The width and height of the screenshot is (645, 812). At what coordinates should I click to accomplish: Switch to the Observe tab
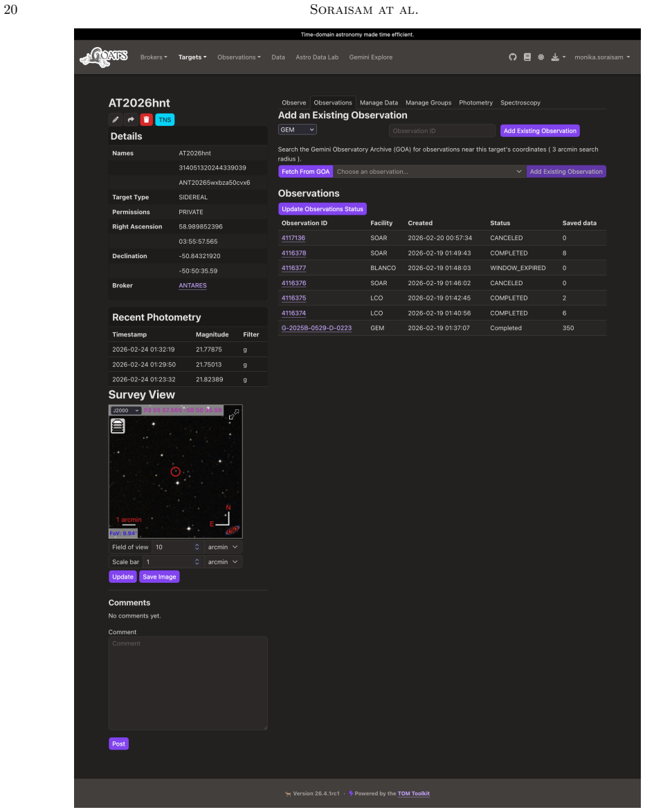click(x=294, y=102)
